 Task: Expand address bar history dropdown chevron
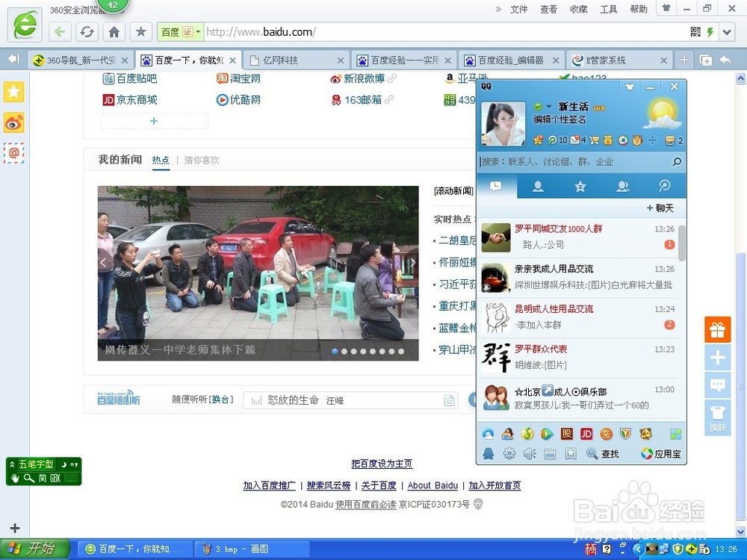(x=727, y=32)
